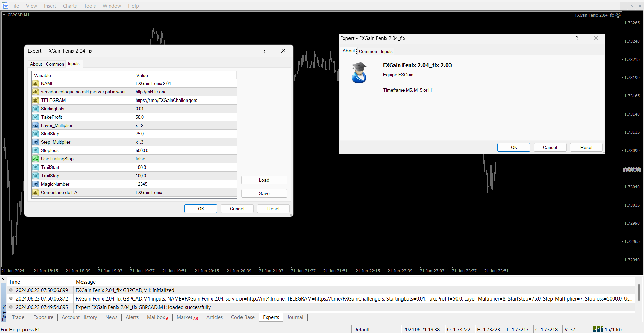Click the TrailStop variable double icon

pyautogui.click(x=36, y=176)
